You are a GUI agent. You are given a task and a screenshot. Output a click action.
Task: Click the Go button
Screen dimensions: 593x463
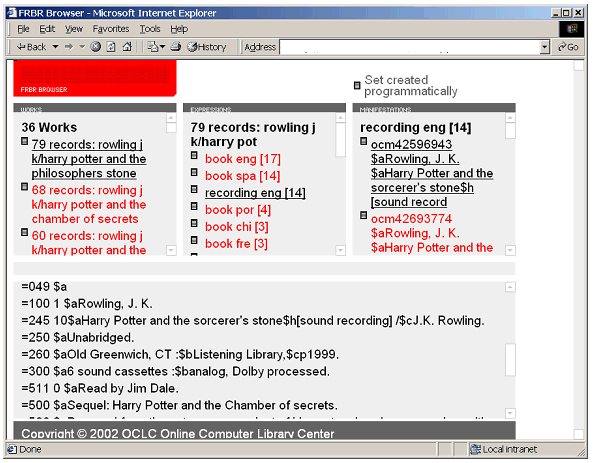click(x=568, y=47)
